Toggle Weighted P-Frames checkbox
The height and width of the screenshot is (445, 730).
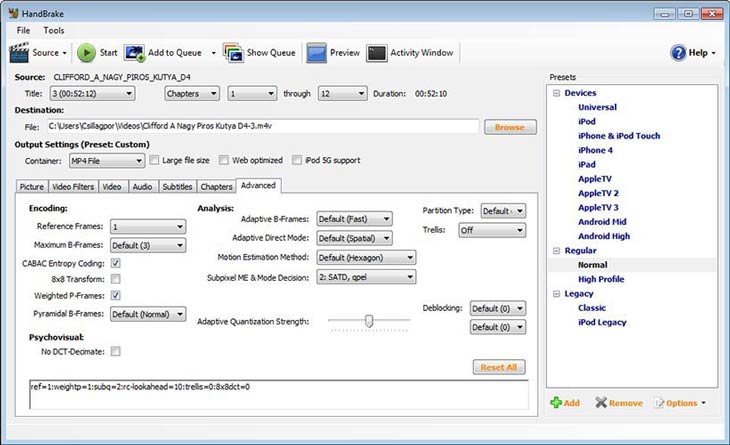(115, 295)
